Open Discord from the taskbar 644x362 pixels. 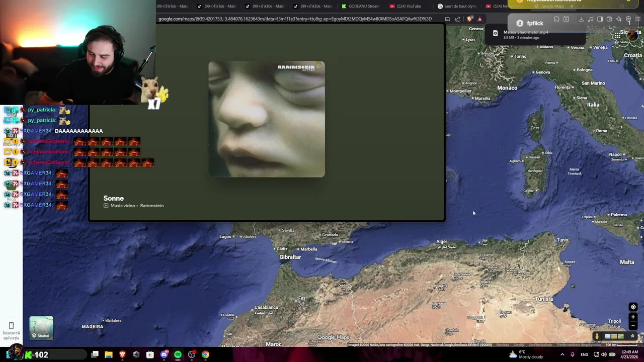point(164,355)
